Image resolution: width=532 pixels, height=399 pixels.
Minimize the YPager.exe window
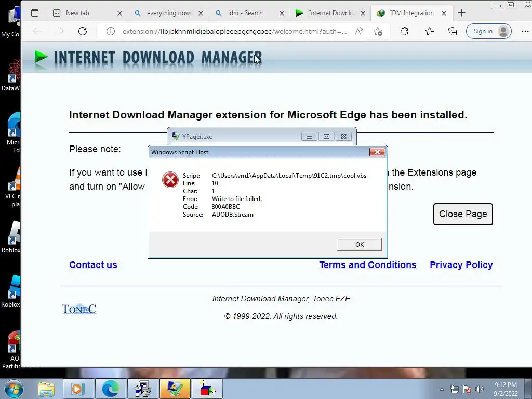point(309,137)
